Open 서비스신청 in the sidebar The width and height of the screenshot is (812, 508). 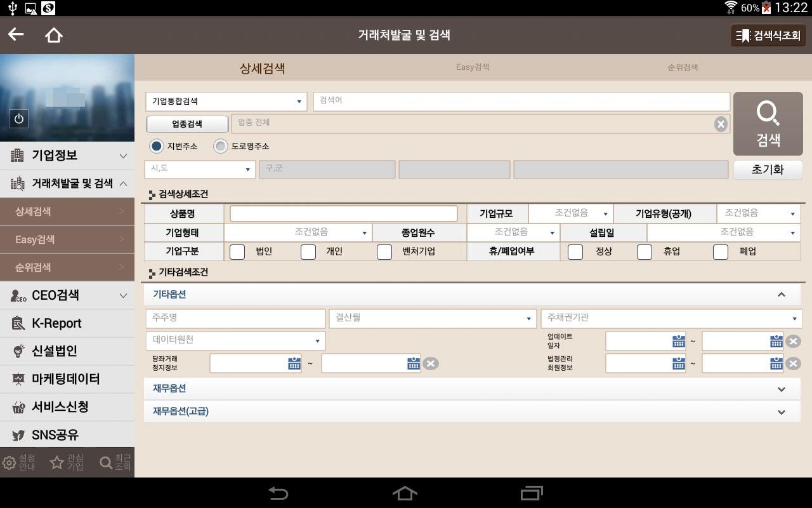click(67, 407)
